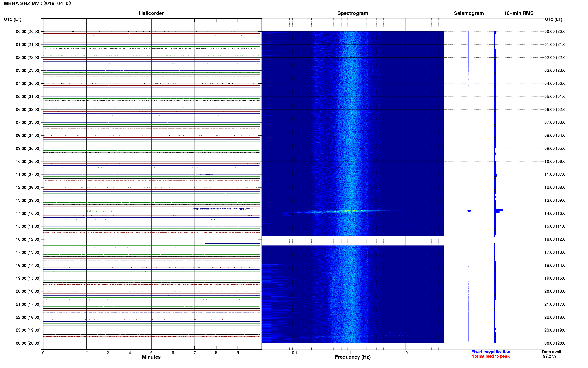Viewport: 588px width, 368px height.
Task: Click the left 12:00 (08:00) time label
Action: [x=28, y=187]
